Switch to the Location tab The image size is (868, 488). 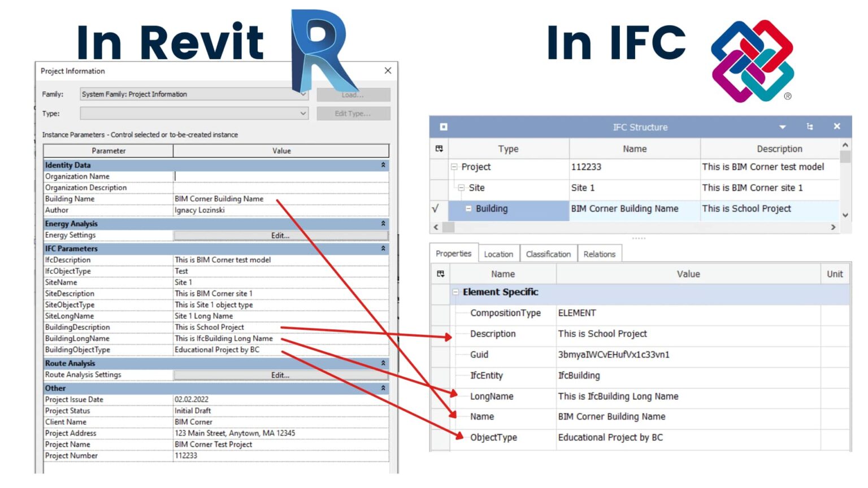[x=498, y=254]
